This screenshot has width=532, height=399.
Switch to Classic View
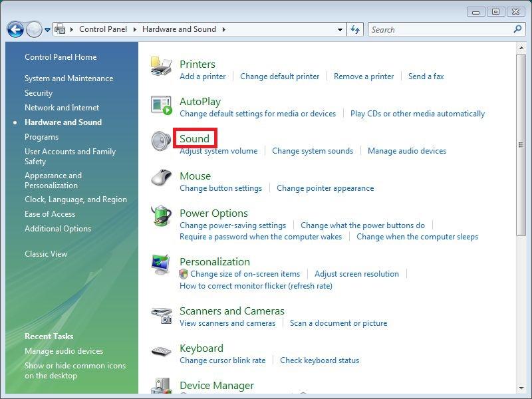click(46, 254)
